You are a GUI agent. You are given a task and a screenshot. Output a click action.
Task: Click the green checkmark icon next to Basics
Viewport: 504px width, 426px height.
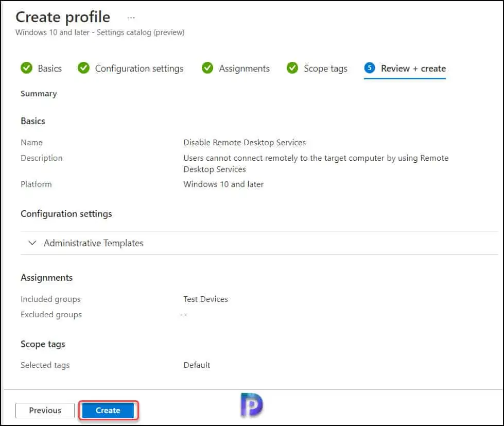[26, 68]
